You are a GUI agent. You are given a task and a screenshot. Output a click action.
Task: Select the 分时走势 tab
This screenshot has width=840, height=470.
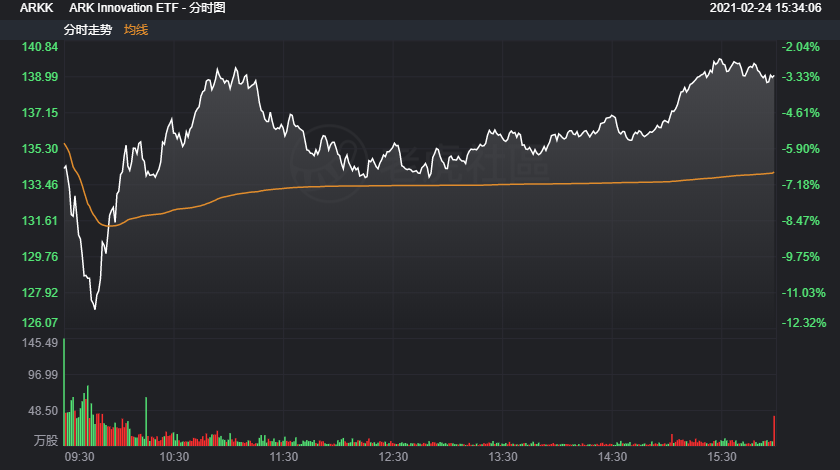click(88, 30)
